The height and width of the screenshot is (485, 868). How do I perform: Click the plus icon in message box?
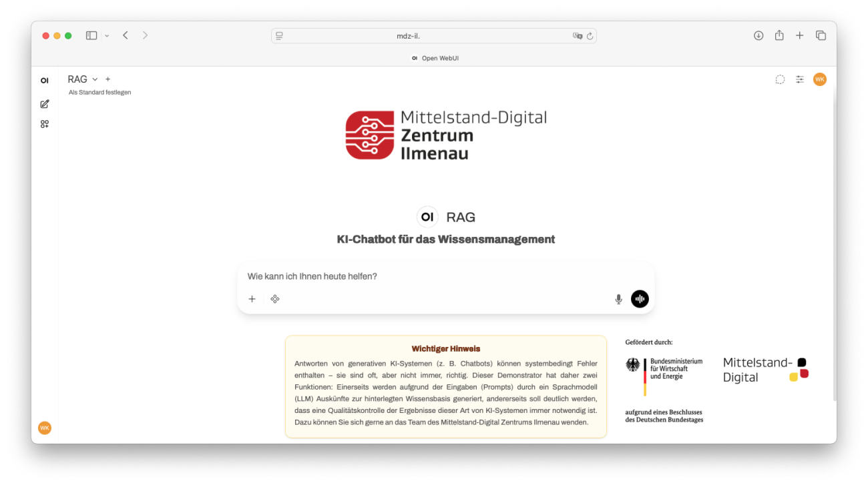coord(252,299)
